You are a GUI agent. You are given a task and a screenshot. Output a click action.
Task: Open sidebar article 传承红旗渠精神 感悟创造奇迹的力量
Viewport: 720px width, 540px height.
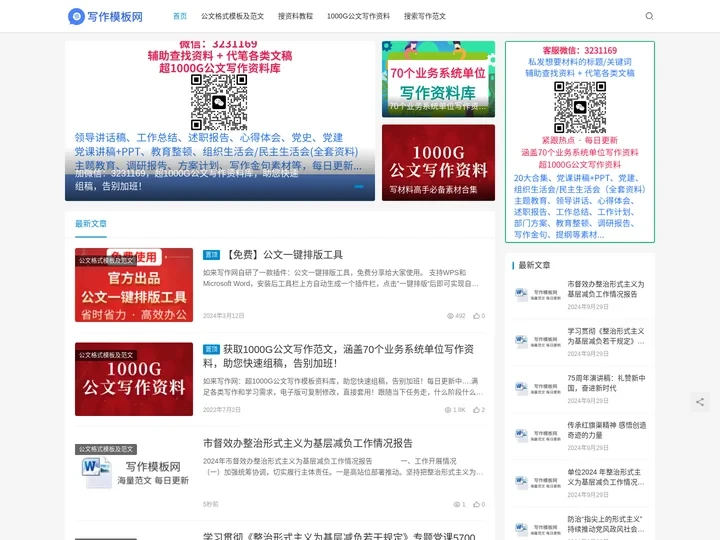[607, 430]
